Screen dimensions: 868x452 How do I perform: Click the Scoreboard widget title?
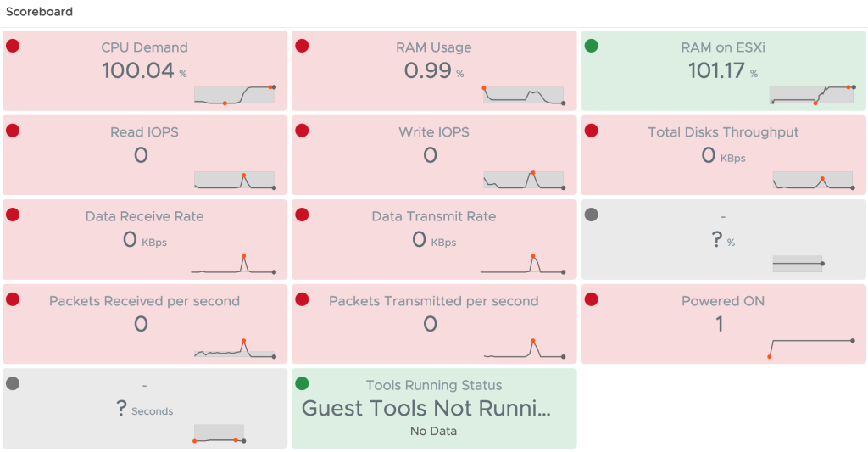pos(39,12)
